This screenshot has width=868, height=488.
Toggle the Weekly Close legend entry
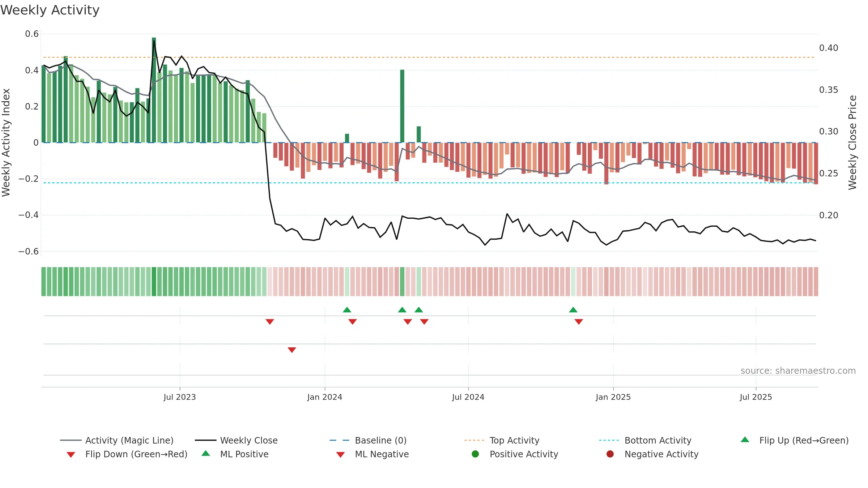[x=236, y=440]
